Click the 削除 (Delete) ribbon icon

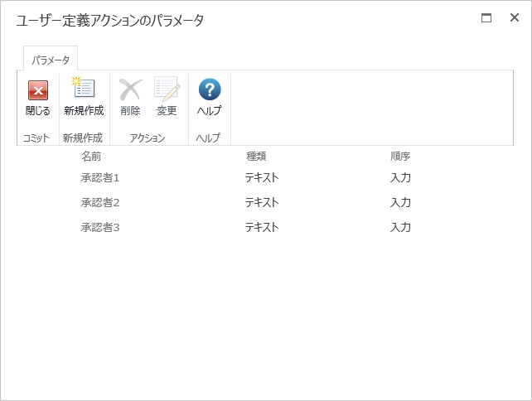pos(130,89)
